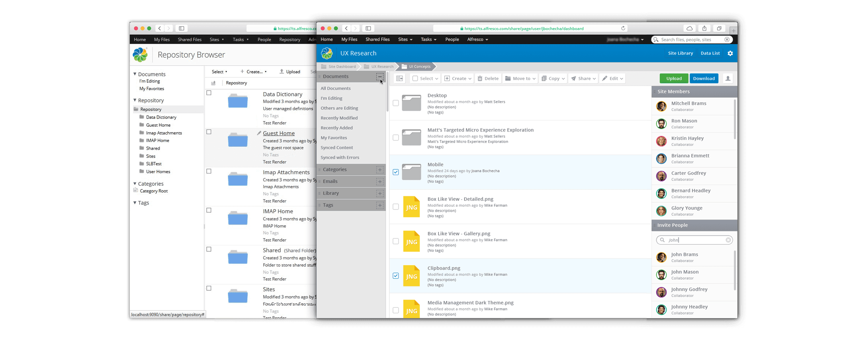This screenshot has height=342, width=868.
Task: Check the Box Like View - Detailed.png checkbox
Action: coord(395,207)
